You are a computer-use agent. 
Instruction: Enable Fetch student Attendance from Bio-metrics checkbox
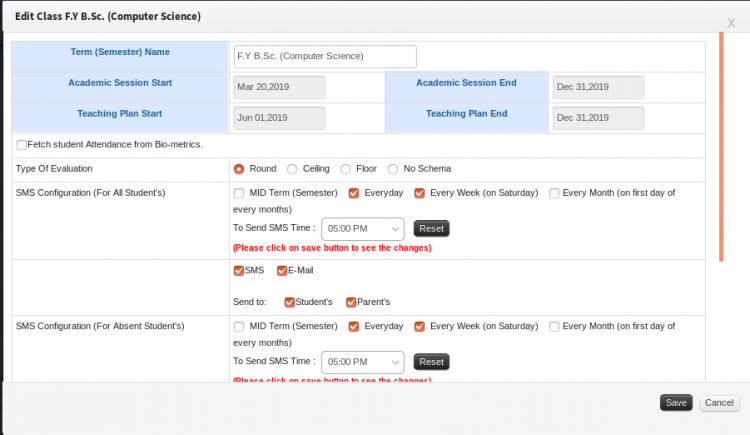tap(22, 145)
